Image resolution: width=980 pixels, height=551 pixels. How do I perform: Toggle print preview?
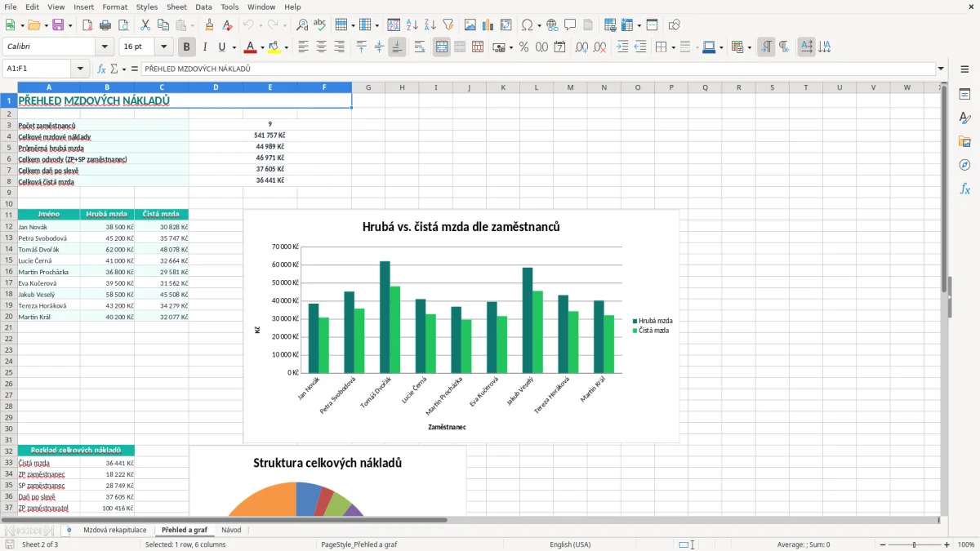122,25
